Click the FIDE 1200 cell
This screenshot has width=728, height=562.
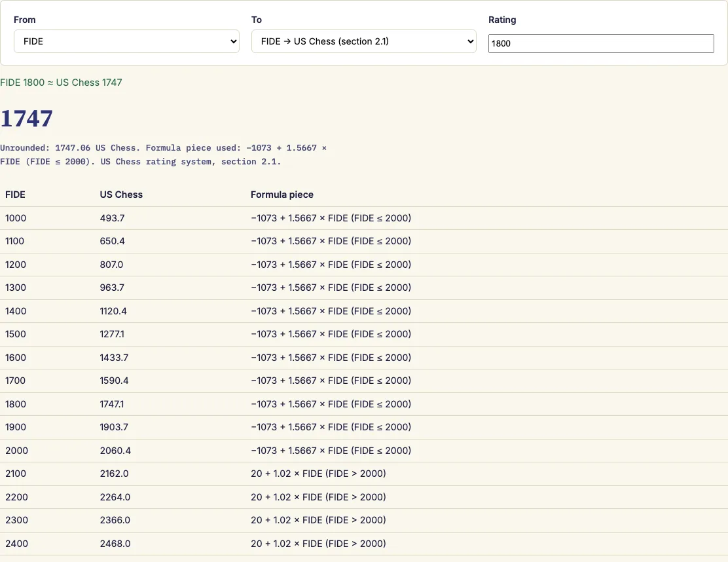pos(16,264)
